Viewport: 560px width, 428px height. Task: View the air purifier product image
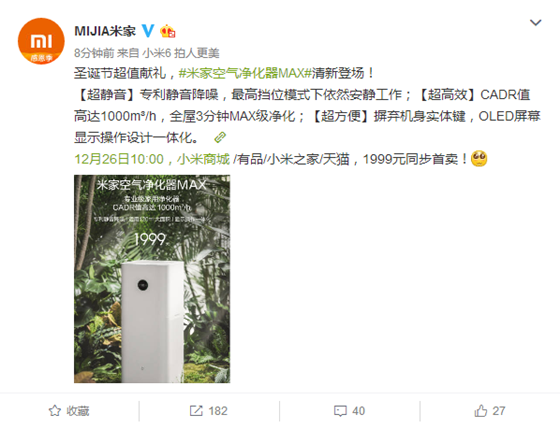[152, 279]
